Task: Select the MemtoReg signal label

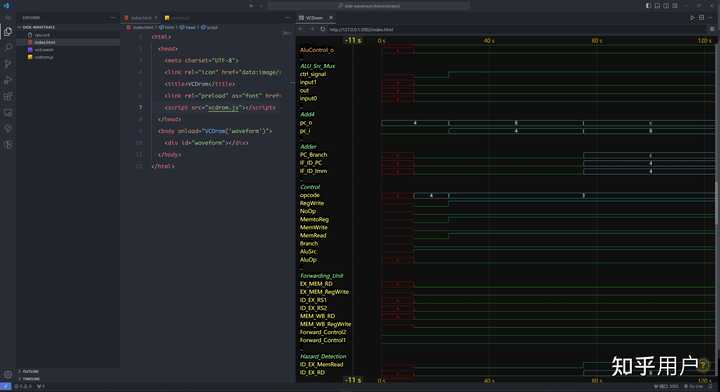Action: 314,219
